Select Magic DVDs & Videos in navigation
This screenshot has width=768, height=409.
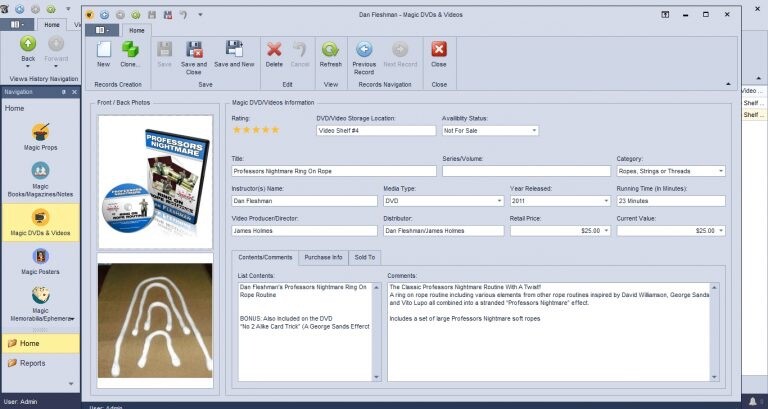pyautogui.click(x=40, y=222)
